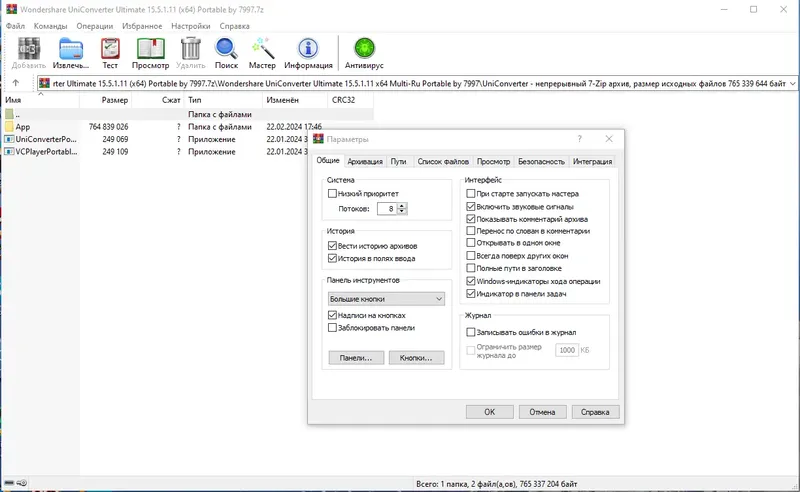
Task: Click the Панели... button
Action: coord(356,358)
